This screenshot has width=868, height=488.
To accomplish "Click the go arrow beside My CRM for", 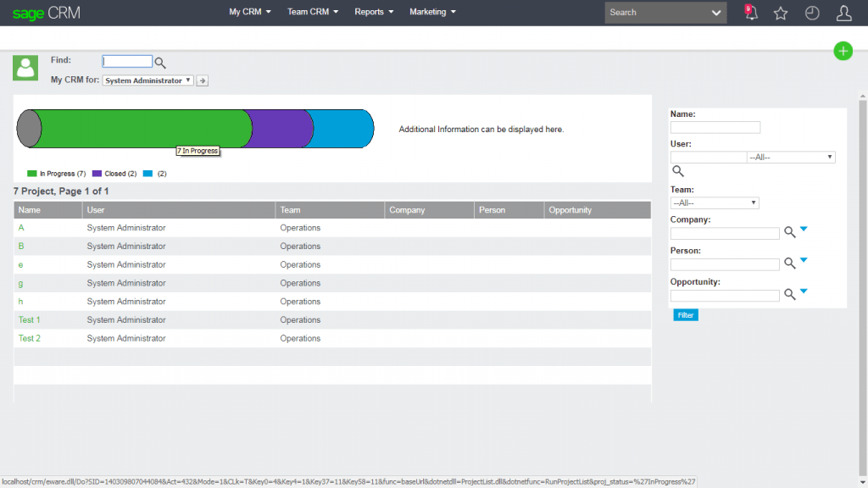I will pyautogui.click(x=201, y=80).
